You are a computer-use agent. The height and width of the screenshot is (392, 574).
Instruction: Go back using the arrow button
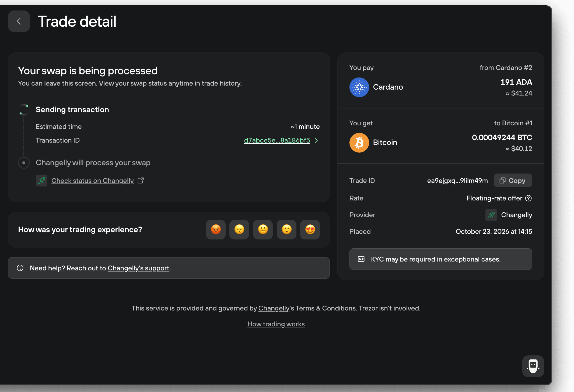pos(19,21)
